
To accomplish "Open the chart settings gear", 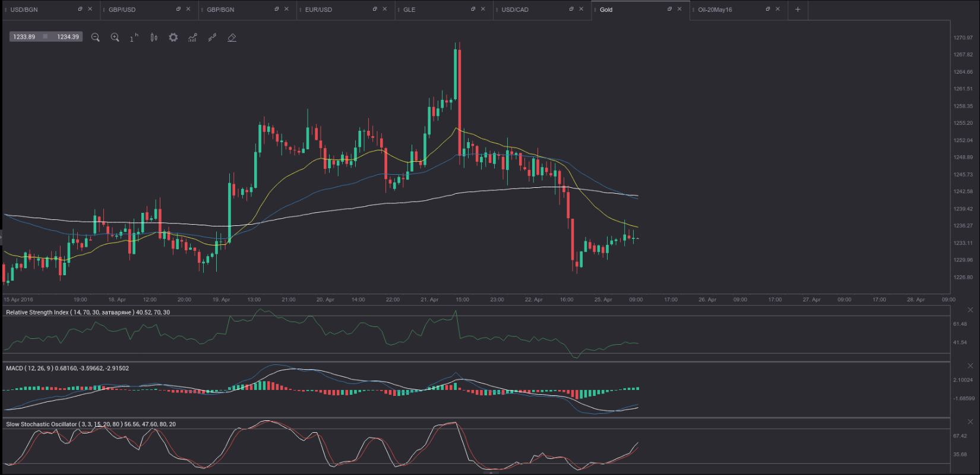I will [x=173, y=37].
